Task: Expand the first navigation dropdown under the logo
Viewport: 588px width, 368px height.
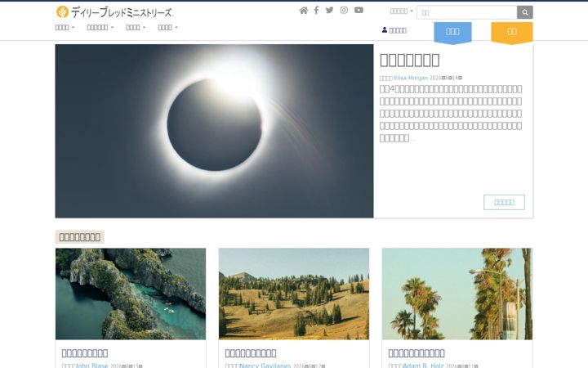Action: (x=65, y=28)
